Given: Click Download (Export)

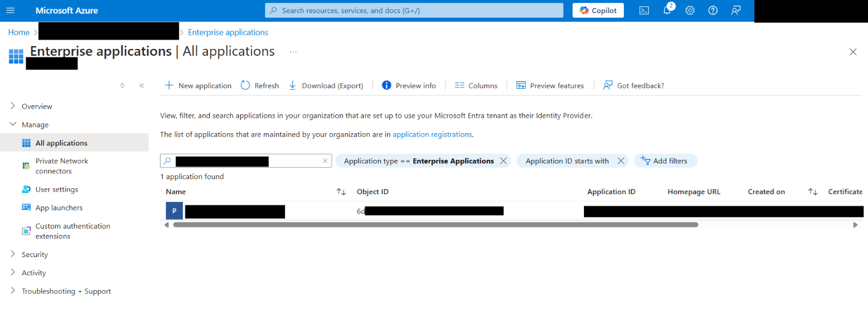Looking at the screenshot, I should coord(326,85).
